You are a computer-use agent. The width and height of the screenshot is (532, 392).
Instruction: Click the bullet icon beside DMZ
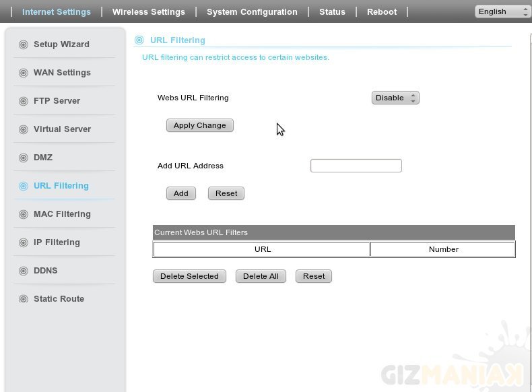coord(24,158)
